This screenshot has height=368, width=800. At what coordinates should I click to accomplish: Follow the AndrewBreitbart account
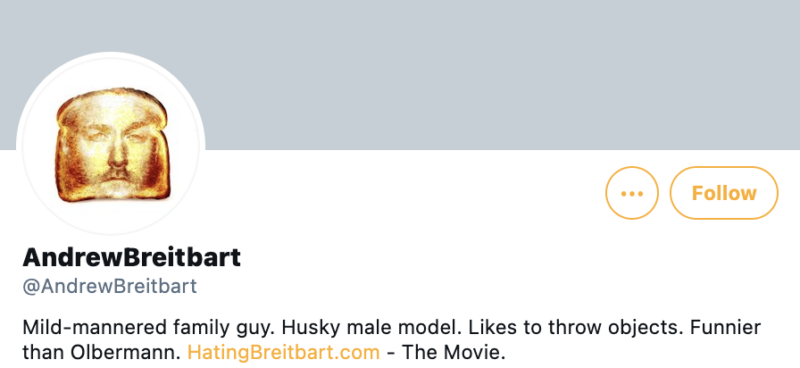[724, 193]
